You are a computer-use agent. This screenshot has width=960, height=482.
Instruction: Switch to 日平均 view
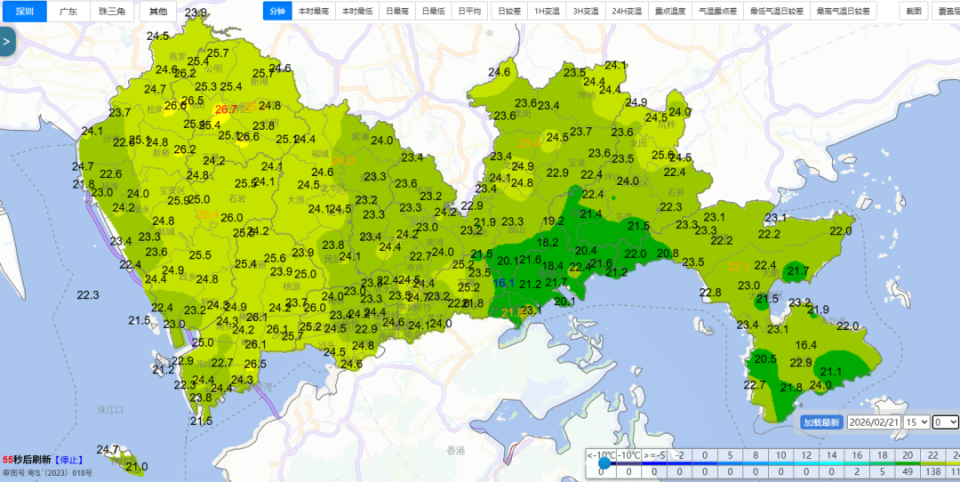click(x=470, y=11)
